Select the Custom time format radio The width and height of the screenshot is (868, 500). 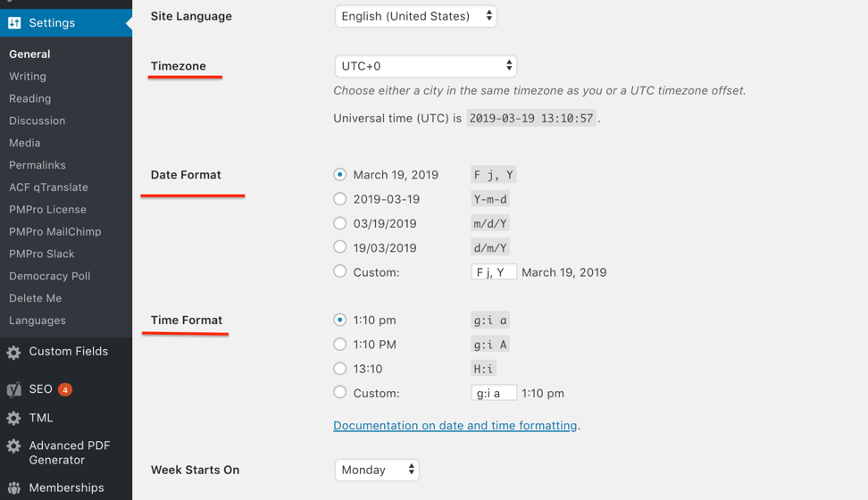tap(340, 392)
